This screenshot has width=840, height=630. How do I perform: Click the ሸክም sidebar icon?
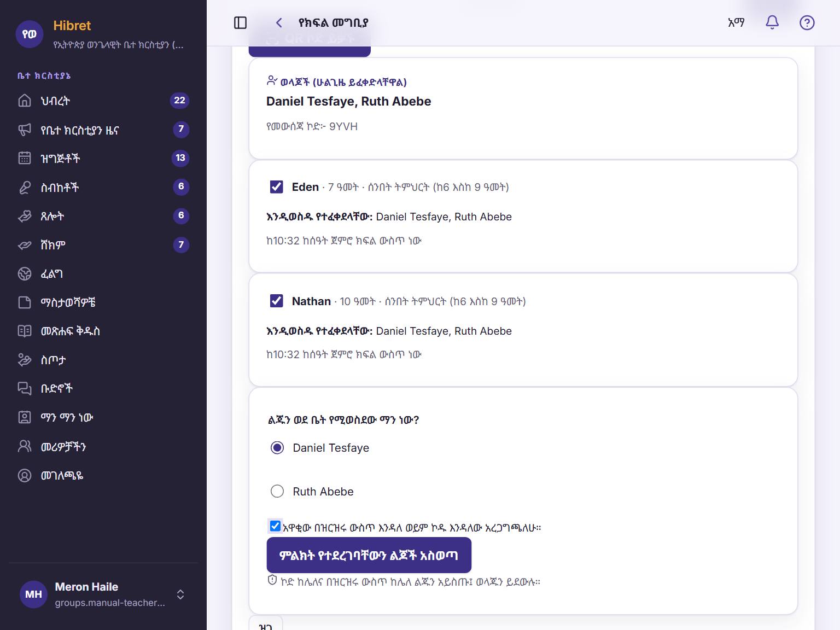[x=25, y=245]
